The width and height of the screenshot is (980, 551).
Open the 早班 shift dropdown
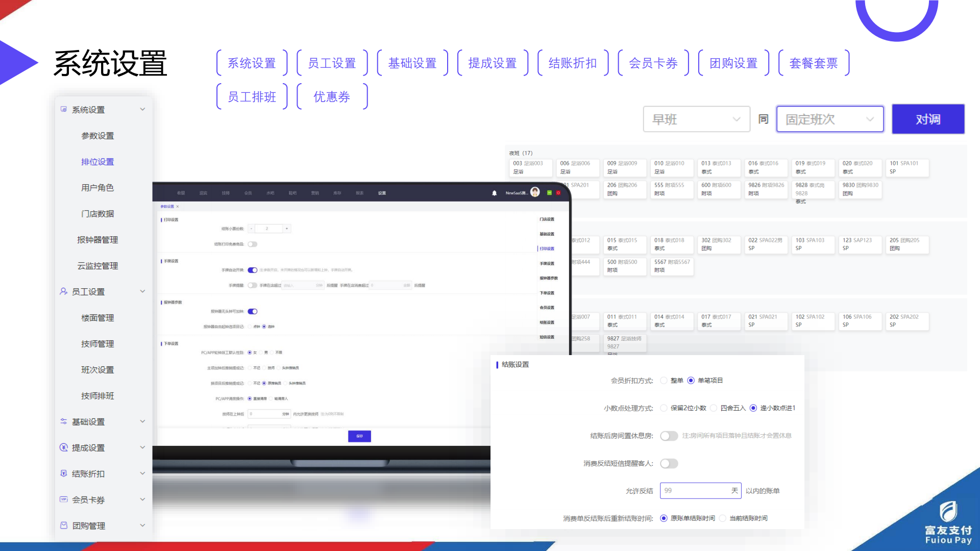point(696,119)
